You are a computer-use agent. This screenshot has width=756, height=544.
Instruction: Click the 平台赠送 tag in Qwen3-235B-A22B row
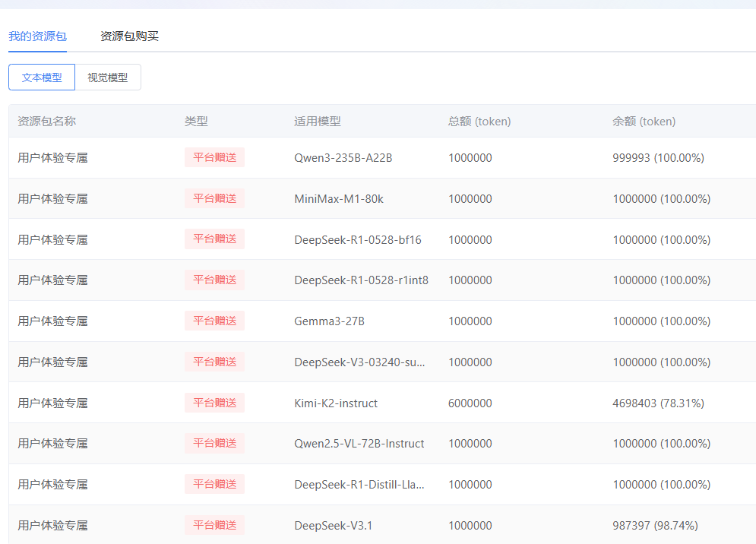pyautogui.click(x=214, y=157)
